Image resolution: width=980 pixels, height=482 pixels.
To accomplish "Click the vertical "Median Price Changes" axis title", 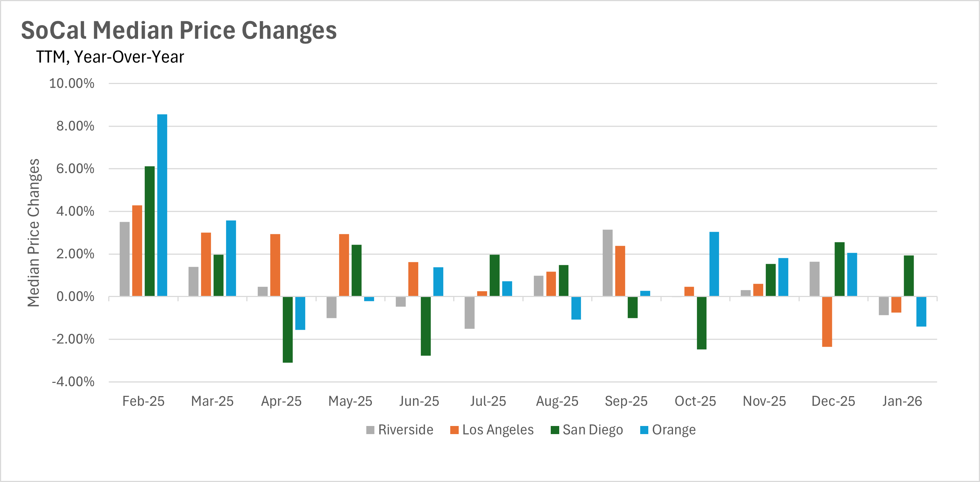I will coord(34,233).
